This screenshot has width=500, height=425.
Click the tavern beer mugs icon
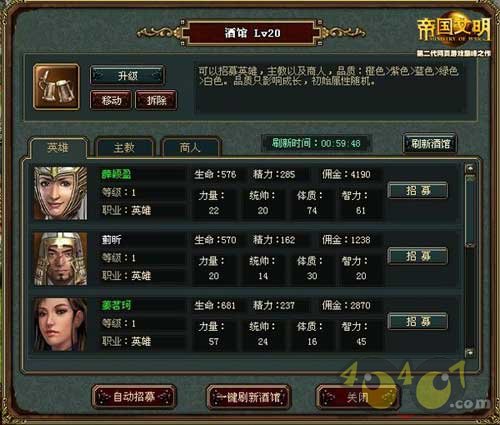pos(56,87)
